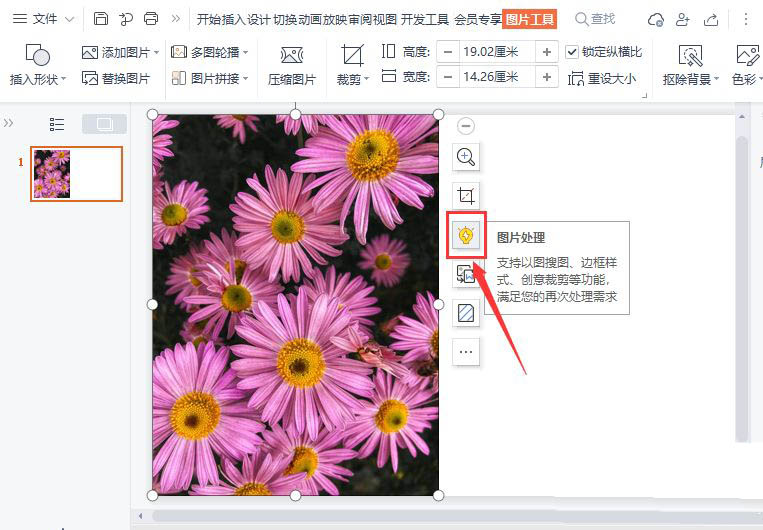This screenshot has height=530, width=763.
Task: Select slide 1 thumbnail
Action: pos(76,174)
